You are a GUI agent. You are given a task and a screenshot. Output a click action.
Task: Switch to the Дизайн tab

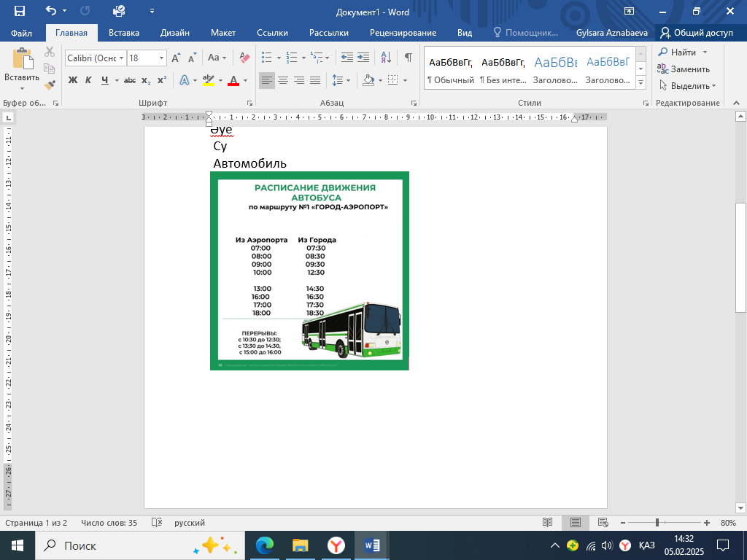click(x=175, y=33)
